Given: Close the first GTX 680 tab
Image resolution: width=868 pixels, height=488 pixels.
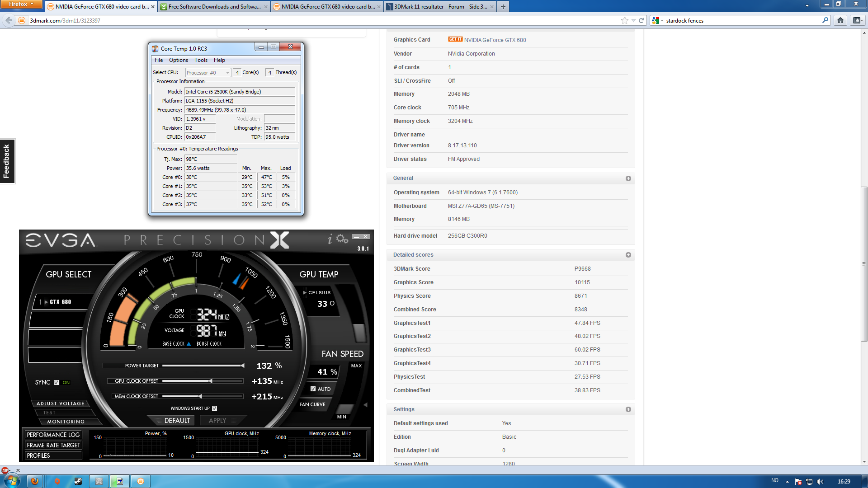Looking at the screenshot, I should coord(153,7).
